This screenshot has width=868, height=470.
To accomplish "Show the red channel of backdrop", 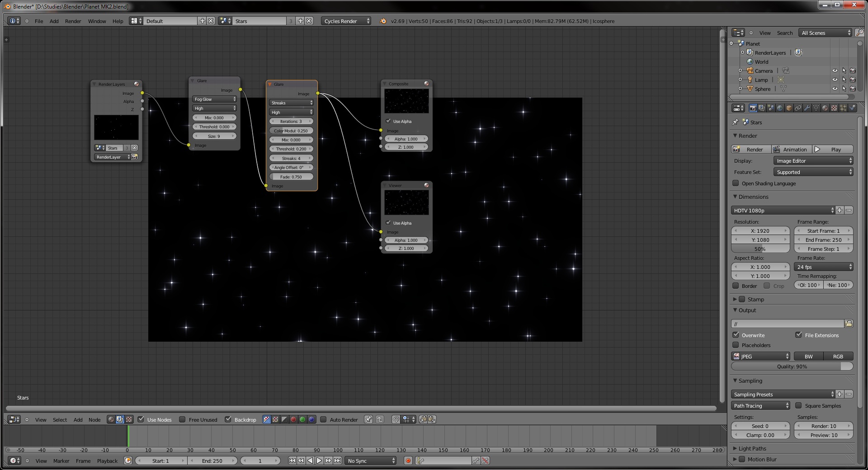I will click(293, 419).
